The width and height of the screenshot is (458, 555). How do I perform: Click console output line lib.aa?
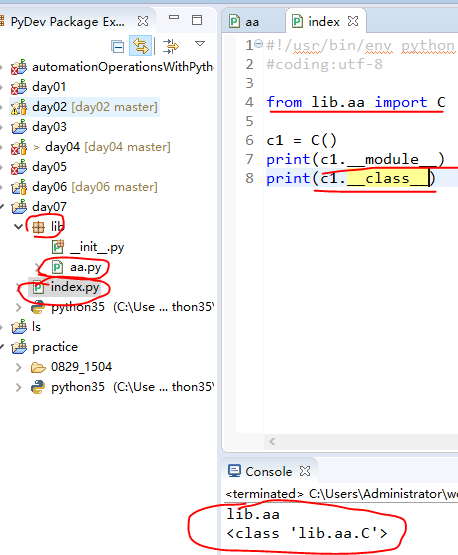pyautogui.click(x=253, y=514)
